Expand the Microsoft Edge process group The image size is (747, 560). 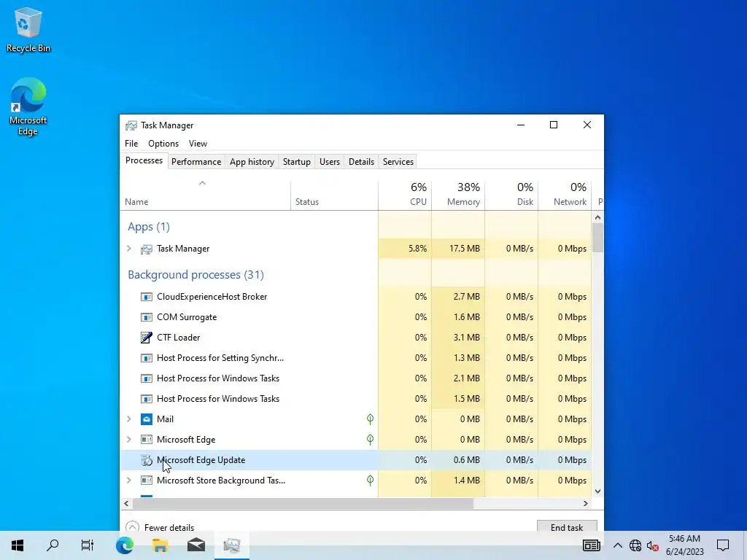coord(128,440)
